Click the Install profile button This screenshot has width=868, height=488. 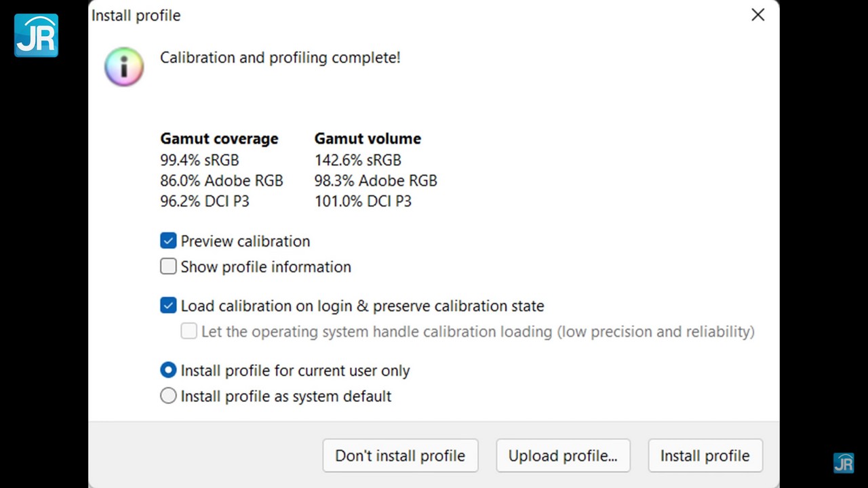click(705, 455)
